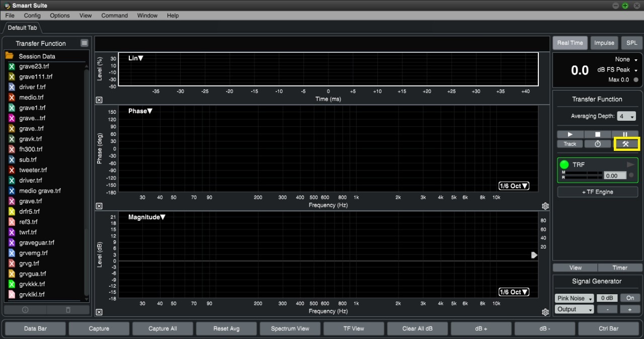Screen dimensions: 644x339
Task: Open the phase plot settings gear
Action: point(545,206)
